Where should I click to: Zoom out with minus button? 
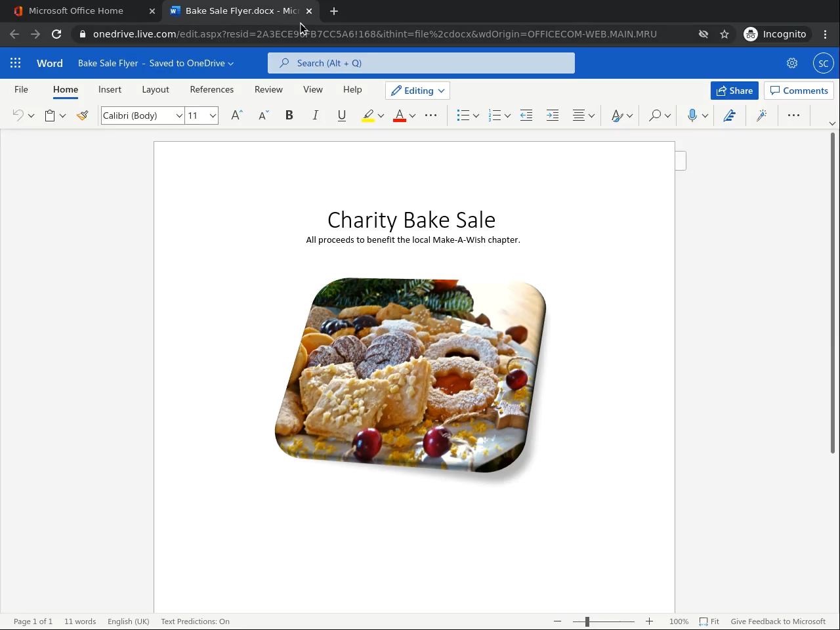(x=558, y=621)
